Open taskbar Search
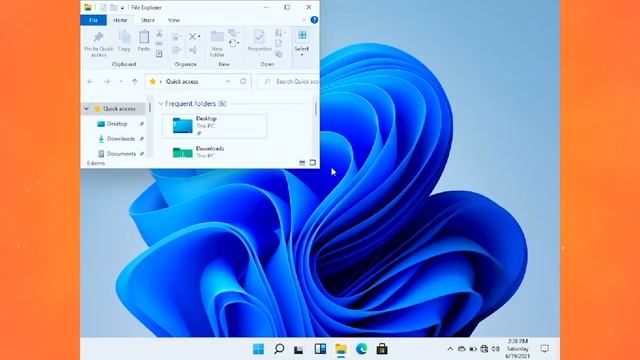This screenshot has width=640, height=360. [x=279, y=349]
